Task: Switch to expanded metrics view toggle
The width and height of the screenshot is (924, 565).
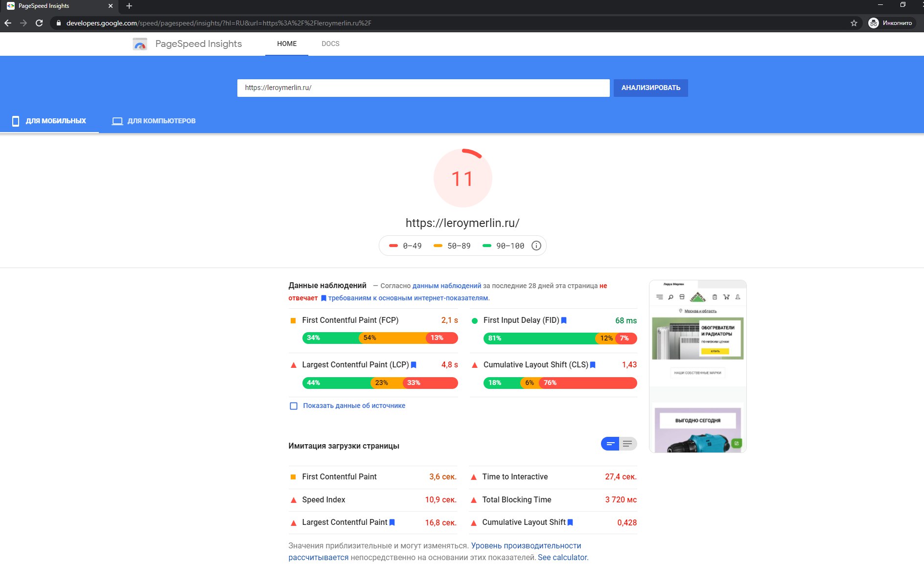Action: 628,444
